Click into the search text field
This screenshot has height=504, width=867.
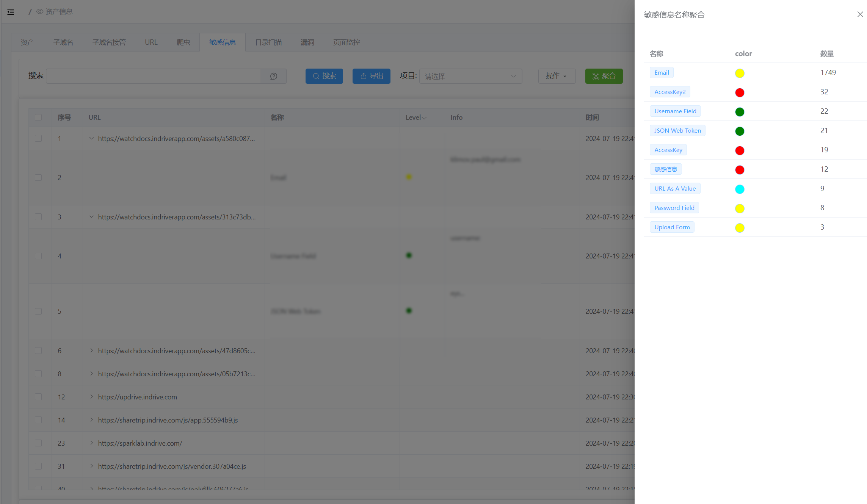[153, 76]
